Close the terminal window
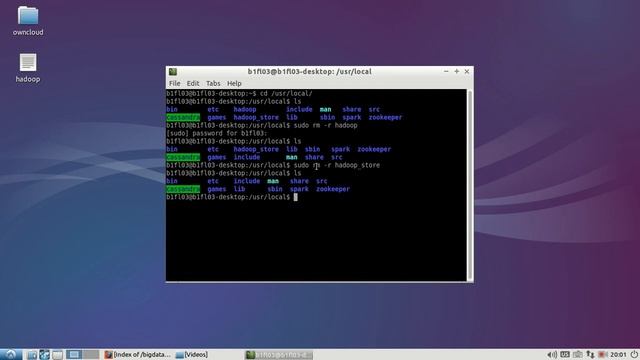640x360 pixels. (x=467, y=71)
